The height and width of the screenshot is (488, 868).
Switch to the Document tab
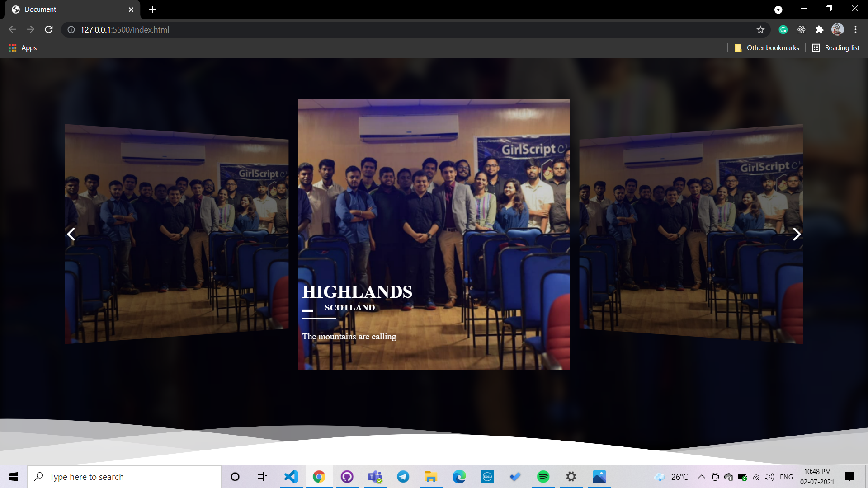click(x=41, y=9)
